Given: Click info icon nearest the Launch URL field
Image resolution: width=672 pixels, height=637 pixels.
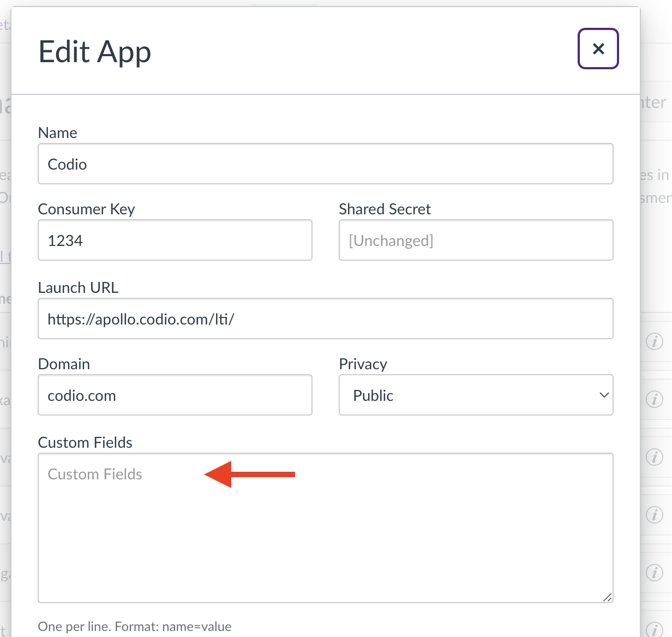Looking at the screenshot, I should [x=655, y=341].
